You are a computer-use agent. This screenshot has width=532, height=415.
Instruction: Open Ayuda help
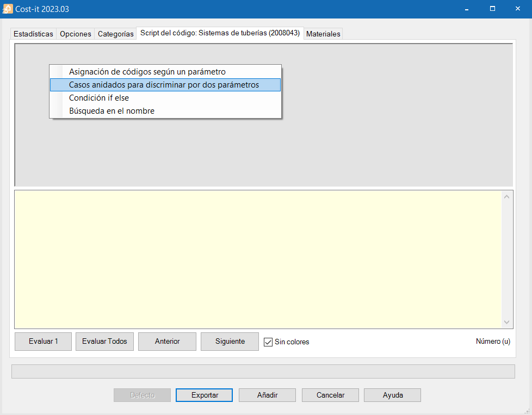point(393,395)
